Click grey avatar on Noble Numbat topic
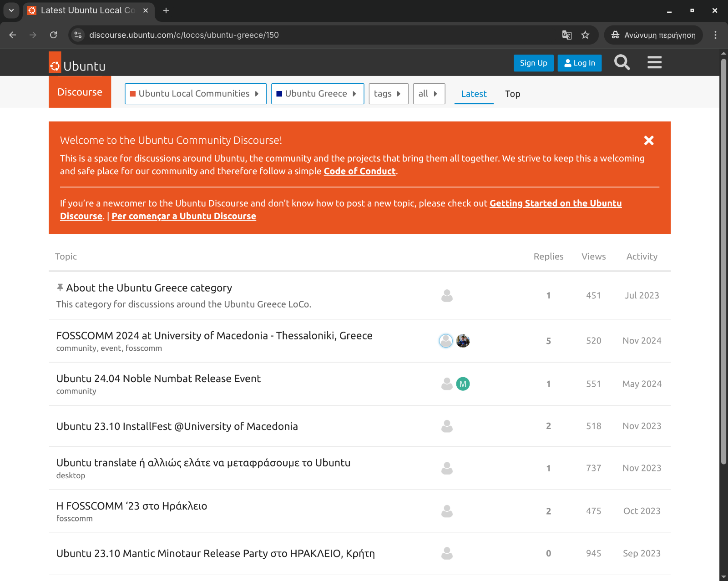Image resolution: width=728 pixels, height=581 pixels. [x=447, y=384]
